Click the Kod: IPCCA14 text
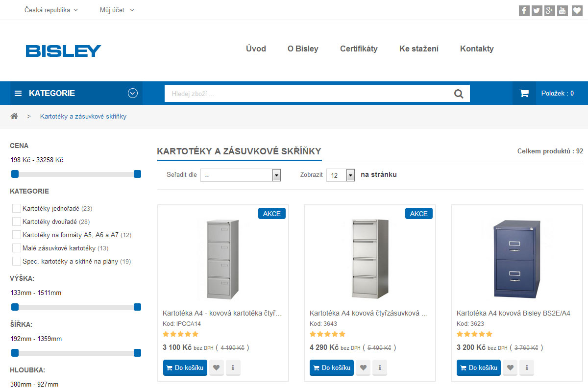 [182, 324]
